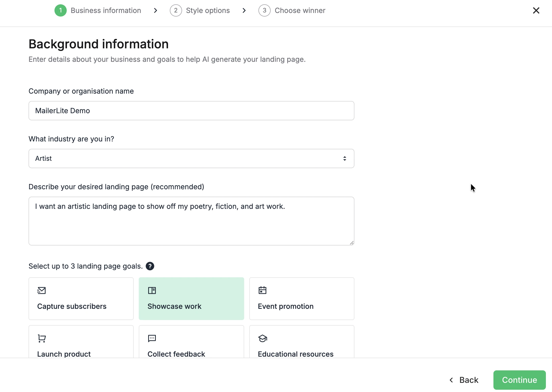Switch to the Choose winner step

[x=300, y=10]
